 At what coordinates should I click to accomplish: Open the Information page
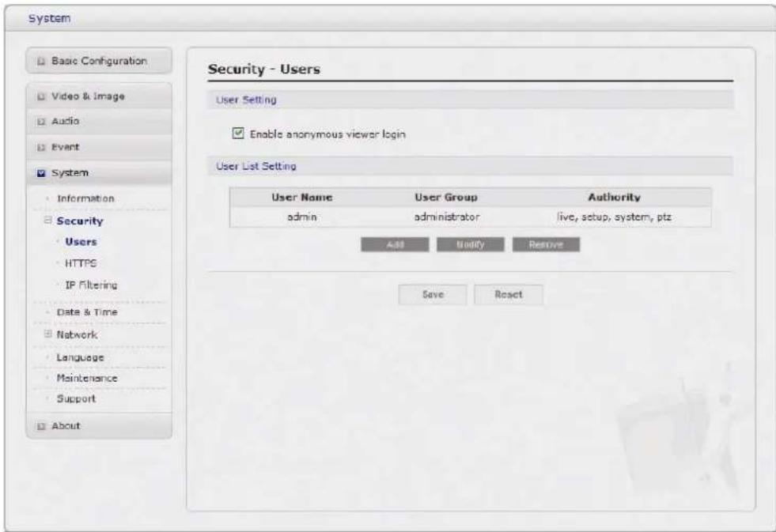tap(85, 198)
